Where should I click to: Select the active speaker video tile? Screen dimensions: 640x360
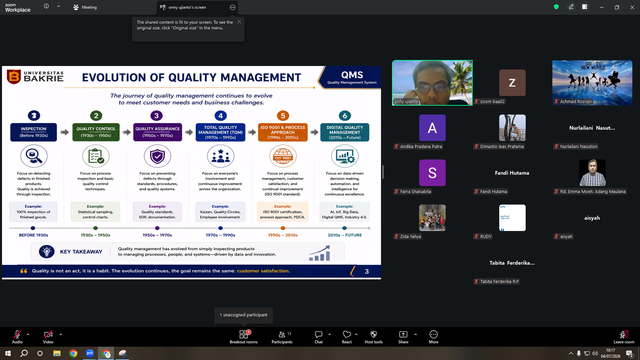[x=432, y=83]
